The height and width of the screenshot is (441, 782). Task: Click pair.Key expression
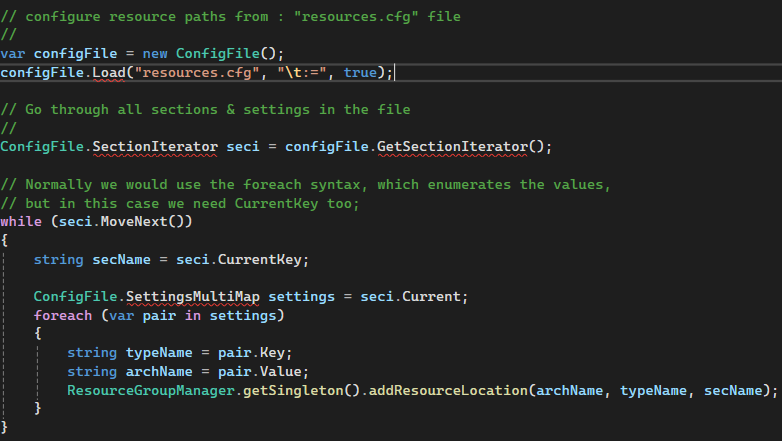coord(251,353)
